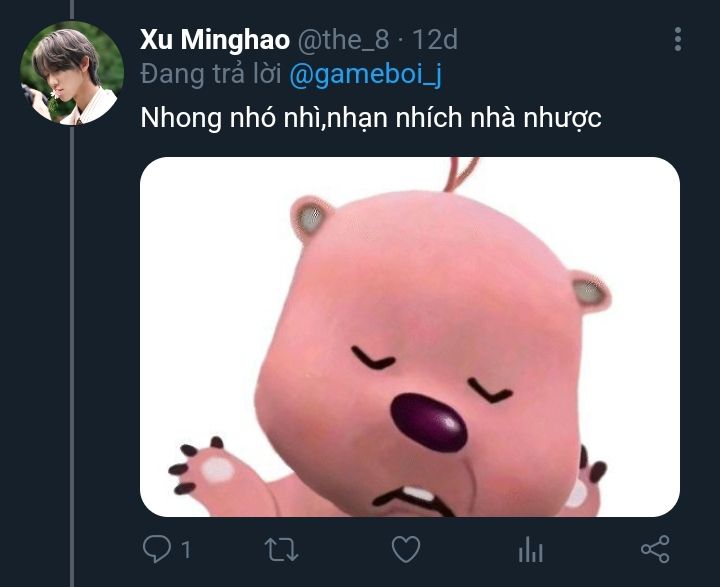Click the beaver's mouth showing its tooth
720x587 pixels.
(413, 501)
